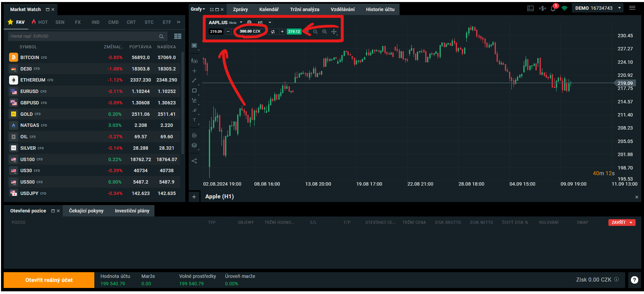Select the rectangle shape tool
The image size is (644, 294).
(x=194, y=91)
